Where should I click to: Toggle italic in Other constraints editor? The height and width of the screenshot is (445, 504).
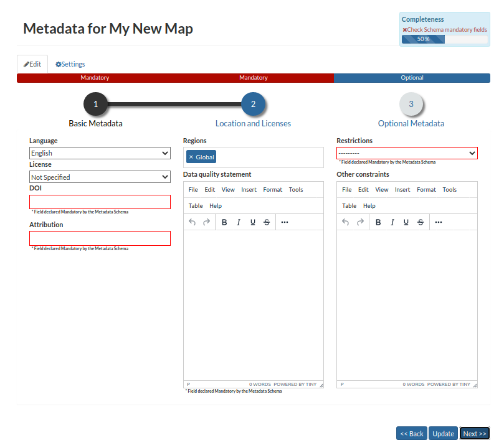coord(392,222)
